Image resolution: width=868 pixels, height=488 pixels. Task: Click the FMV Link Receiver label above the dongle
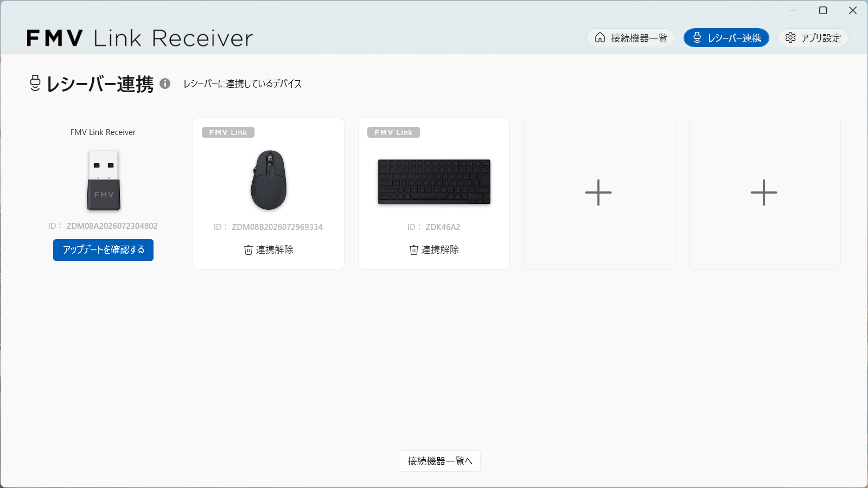pos(103,132)
